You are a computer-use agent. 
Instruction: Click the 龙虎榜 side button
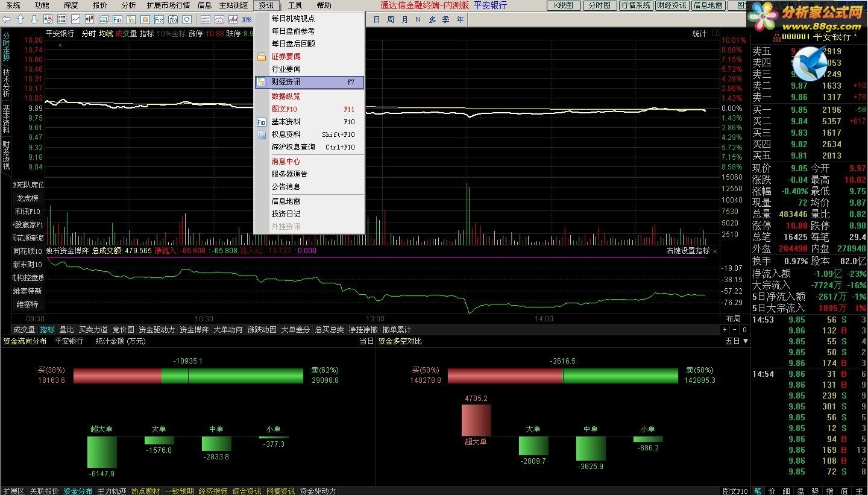(x=28, y=198)
